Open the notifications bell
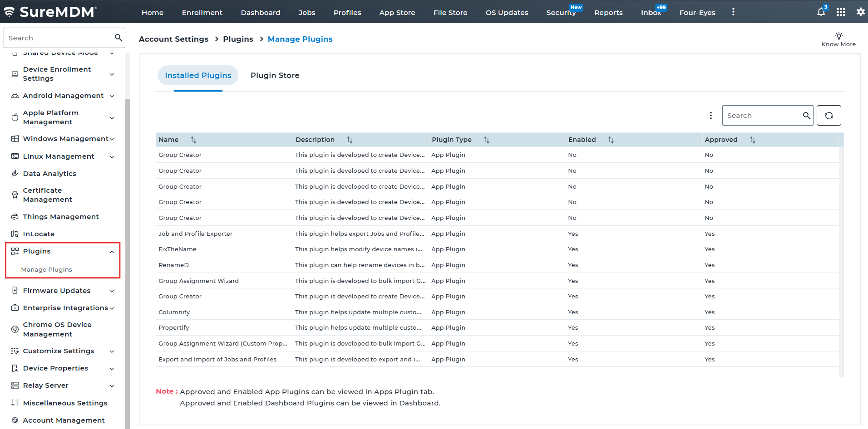Image resolution: width=868 pixels, height=429 pixels. (821, 12)
